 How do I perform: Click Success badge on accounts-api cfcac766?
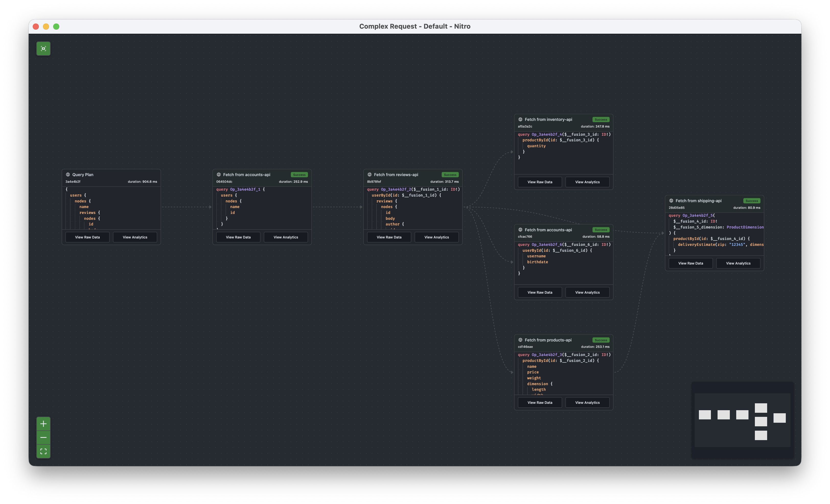(601, 230)
